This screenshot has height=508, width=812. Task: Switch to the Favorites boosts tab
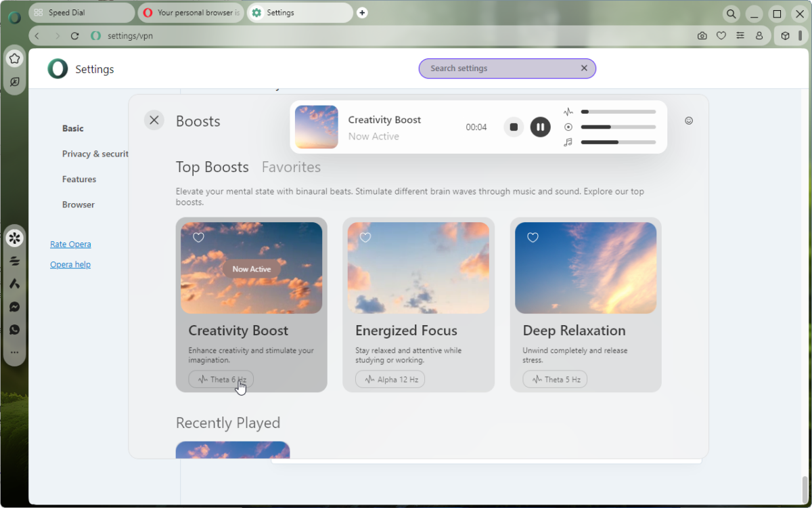(x=291, y=167)
